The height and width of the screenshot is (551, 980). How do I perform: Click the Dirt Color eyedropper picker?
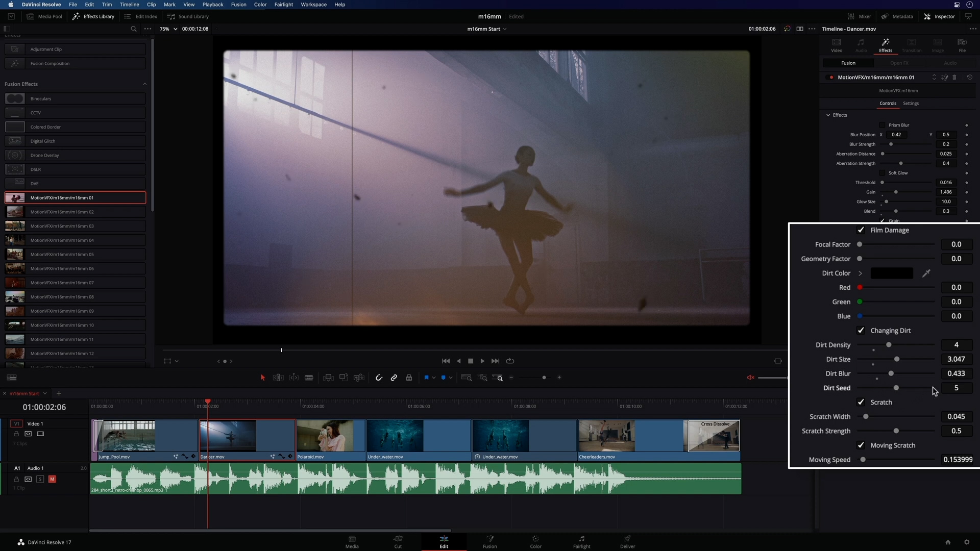click(926, 273)
